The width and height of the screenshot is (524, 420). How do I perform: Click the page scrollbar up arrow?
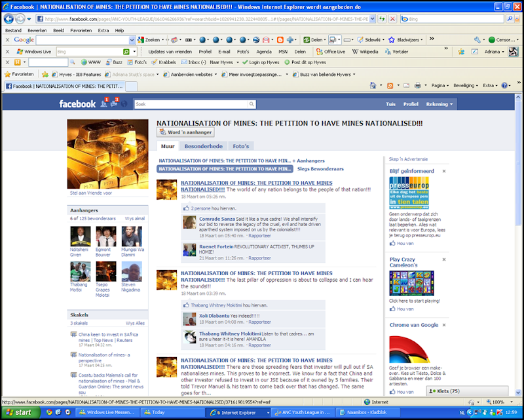518,98
